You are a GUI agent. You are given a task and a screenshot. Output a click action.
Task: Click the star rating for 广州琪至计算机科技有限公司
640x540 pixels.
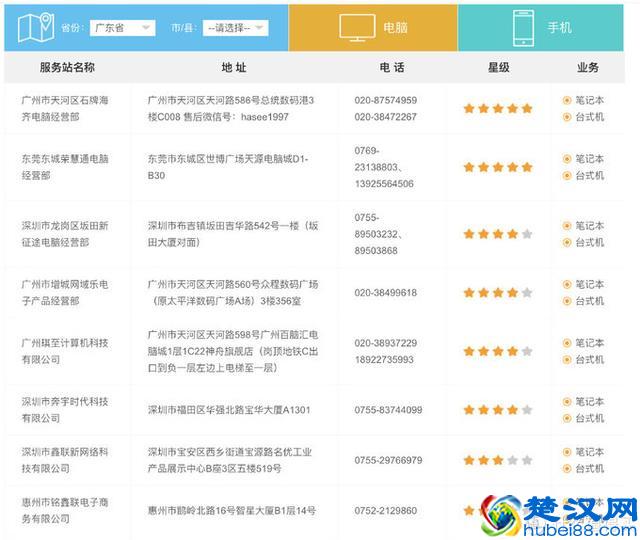(x=498, y=351)
